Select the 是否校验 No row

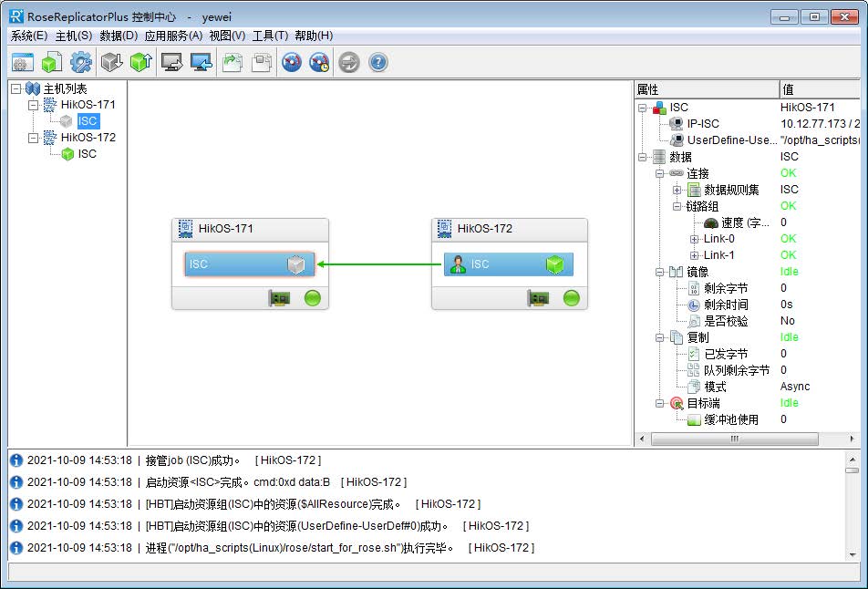749,321
